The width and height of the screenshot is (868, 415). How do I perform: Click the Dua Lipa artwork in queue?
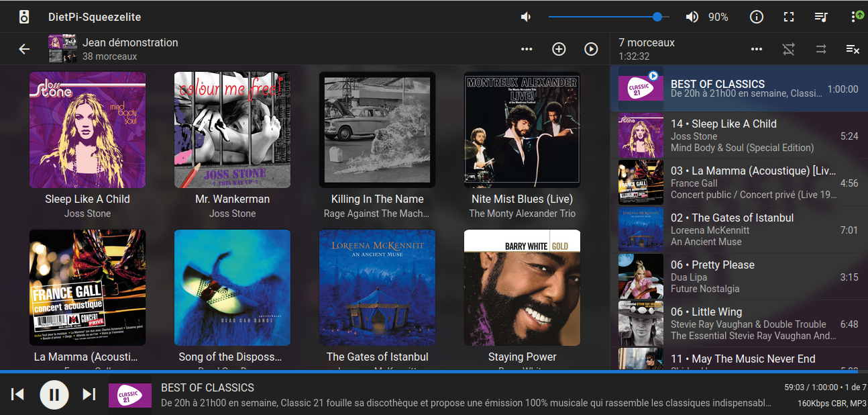tap(641, 277)
